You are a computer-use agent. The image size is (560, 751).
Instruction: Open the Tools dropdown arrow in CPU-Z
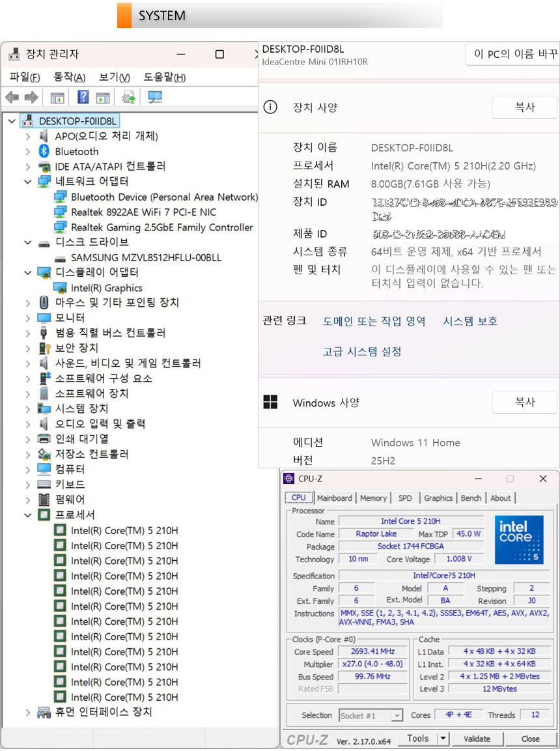click(x=443, y=739)
